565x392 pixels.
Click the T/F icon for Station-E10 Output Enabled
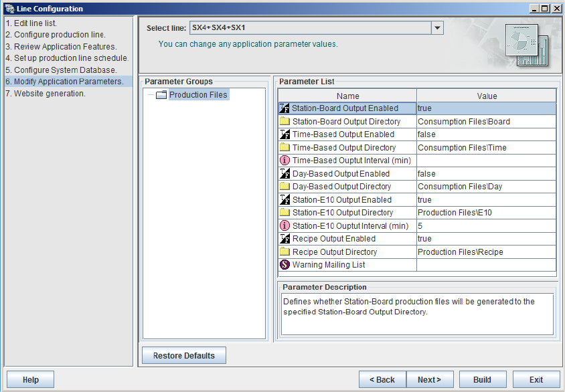285,199
